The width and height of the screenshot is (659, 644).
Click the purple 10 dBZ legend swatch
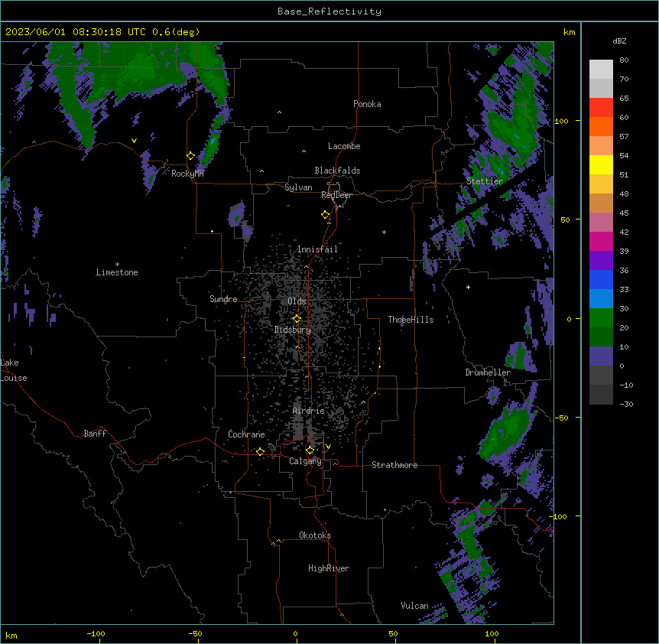pos(601,356)
